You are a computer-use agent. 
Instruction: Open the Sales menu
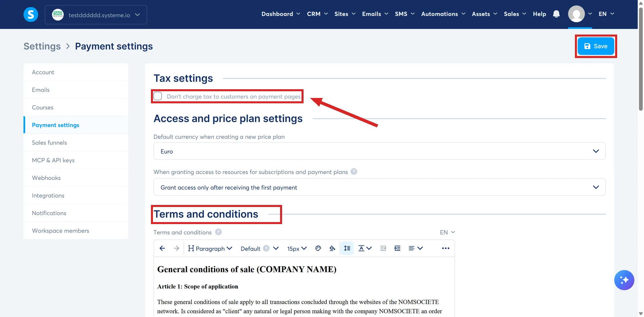pyautogui.click(x=515, y=14)
